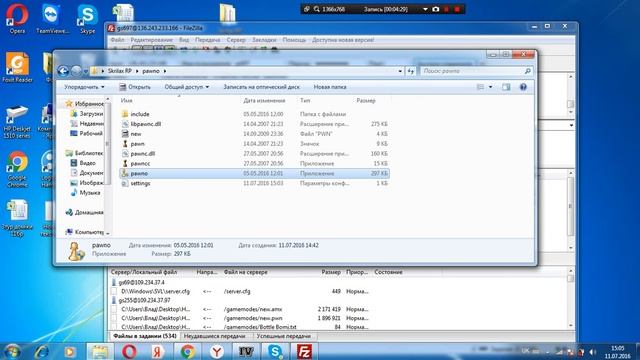Go back with Explorer's Back arrow
This screenshot has width=640, height=360.
tap(63, 71)
